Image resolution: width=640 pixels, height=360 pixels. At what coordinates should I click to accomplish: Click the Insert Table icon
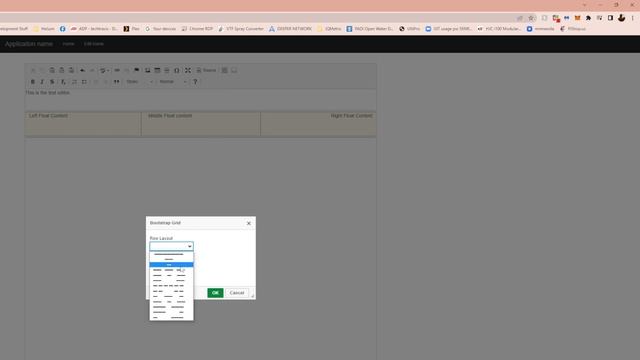click(157, 70)
